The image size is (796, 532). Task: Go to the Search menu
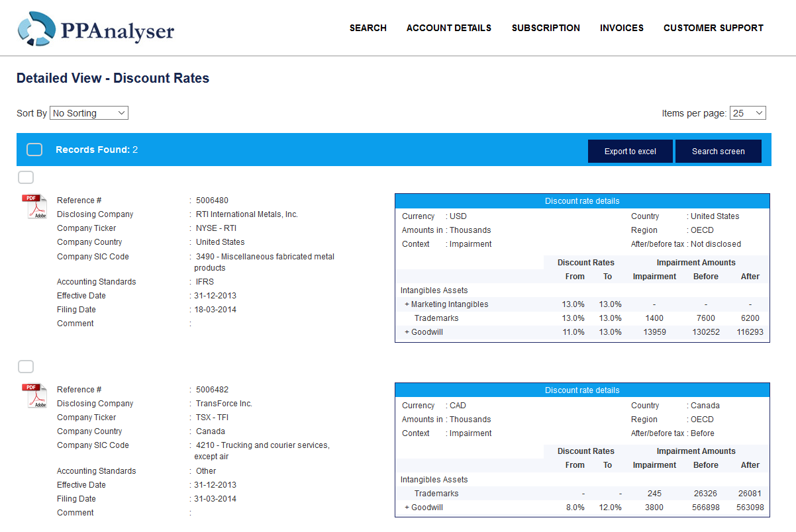click(x=368, y=28)
